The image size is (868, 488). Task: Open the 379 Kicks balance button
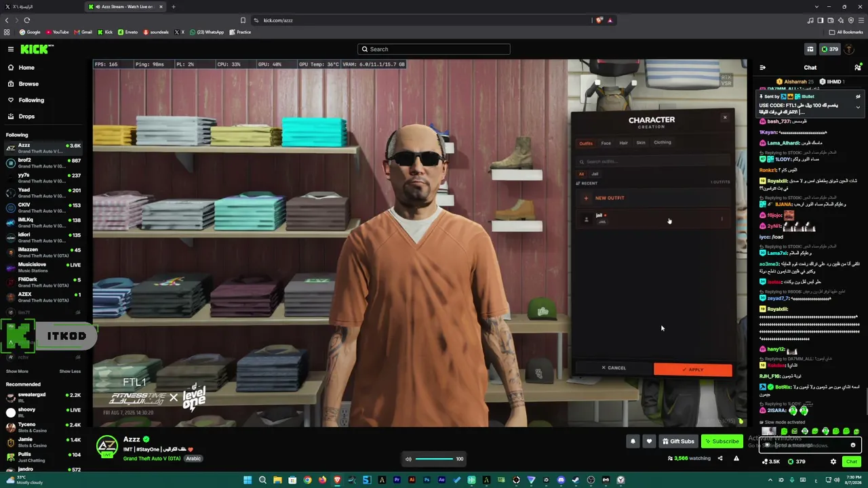point(829,49)
